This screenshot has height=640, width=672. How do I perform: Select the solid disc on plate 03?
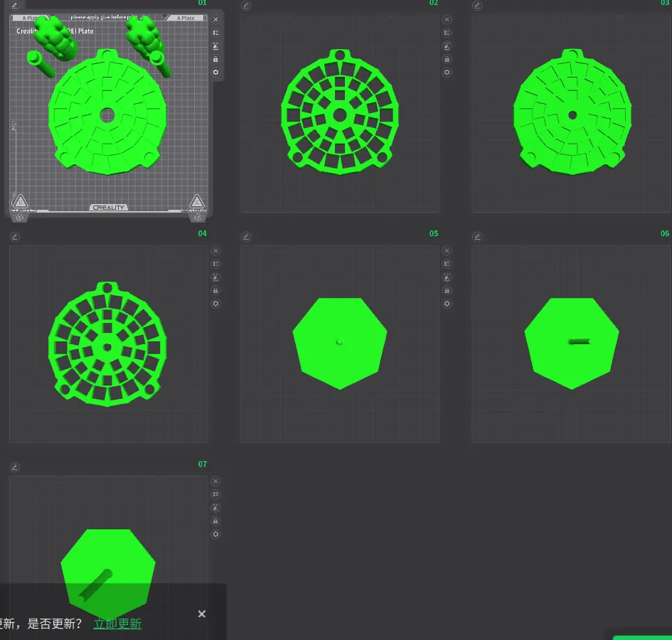click(572, 112)
